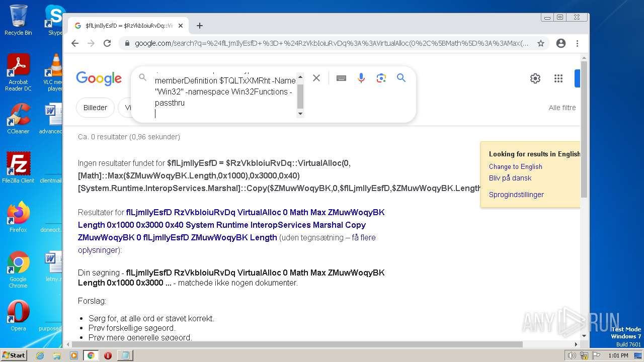
Task: Click the page vertical scrollbar
Action: pos(584,129)
